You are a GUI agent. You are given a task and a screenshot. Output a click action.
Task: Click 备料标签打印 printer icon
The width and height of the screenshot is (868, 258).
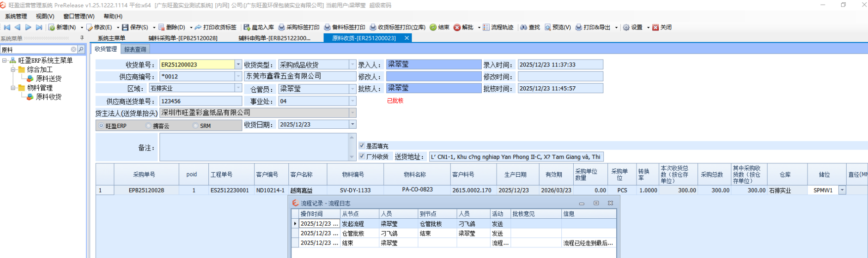[327, 27]
